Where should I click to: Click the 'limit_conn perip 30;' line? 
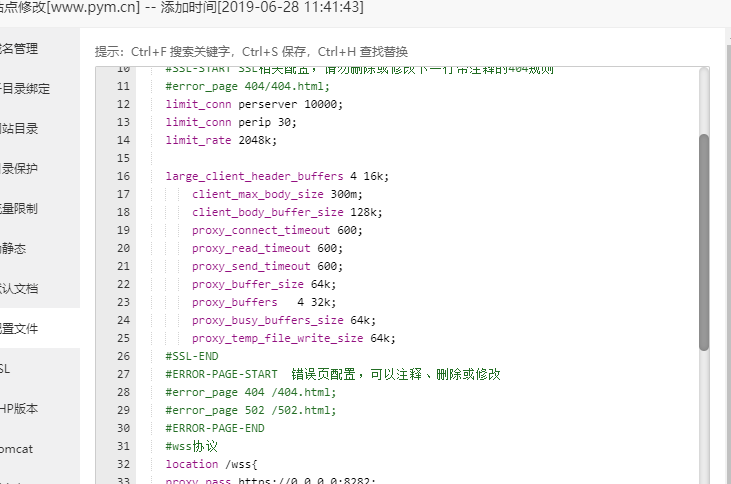231,122
